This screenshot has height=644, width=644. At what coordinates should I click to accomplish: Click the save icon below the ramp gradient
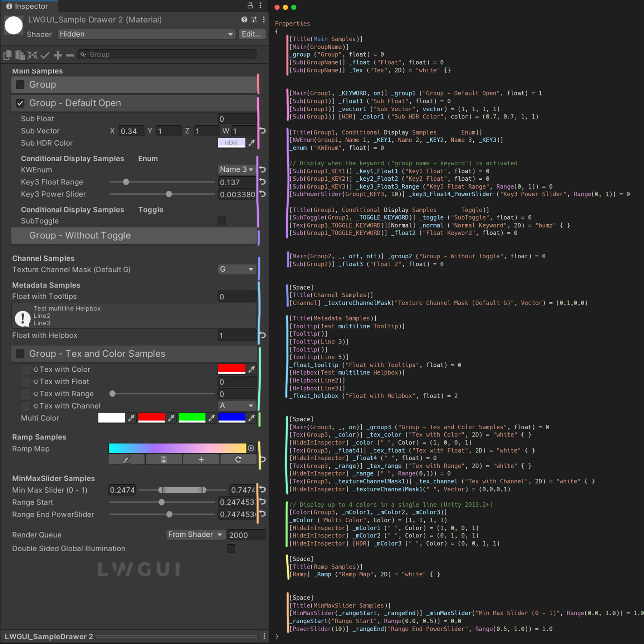[x=164, y=459]
